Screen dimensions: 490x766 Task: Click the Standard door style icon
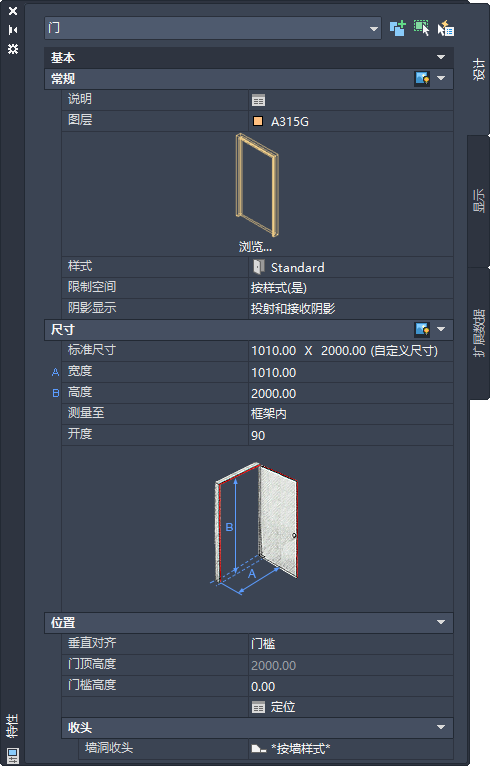pos(258,267)
